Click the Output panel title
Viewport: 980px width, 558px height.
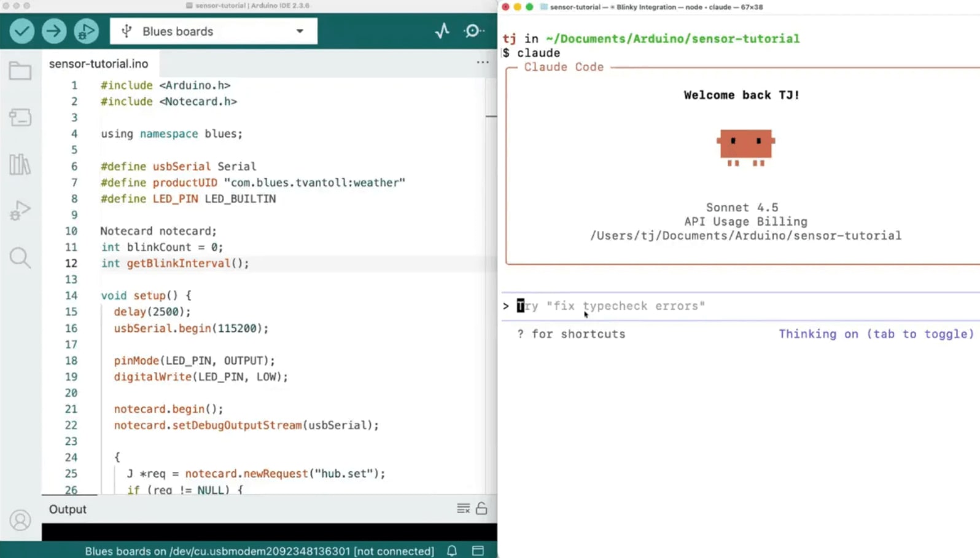pyautogui.click(x=68, y=509)
